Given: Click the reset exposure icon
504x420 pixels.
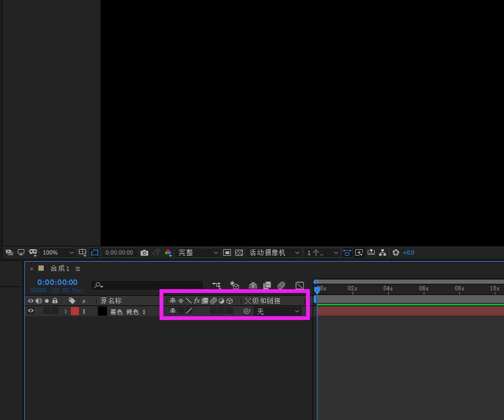Looking at the screenshot, I should pyautogui.click(x=396, y=253).
